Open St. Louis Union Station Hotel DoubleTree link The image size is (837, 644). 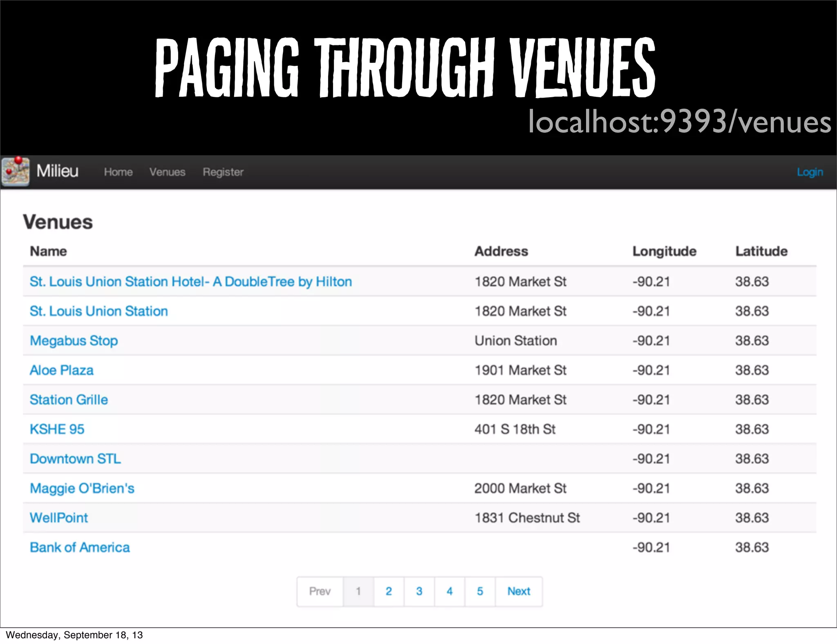(191, 282)
